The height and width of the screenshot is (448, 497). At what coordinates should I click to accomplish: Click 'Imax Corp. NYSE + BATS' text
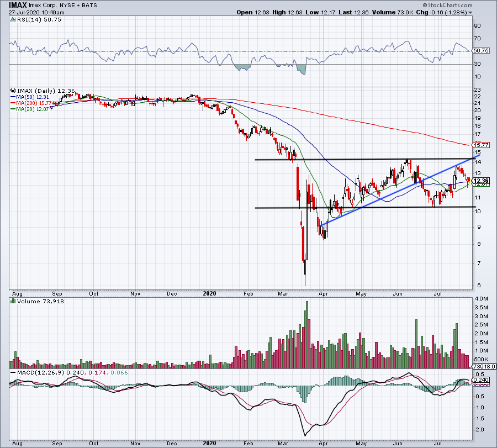[x=63, y=6]
